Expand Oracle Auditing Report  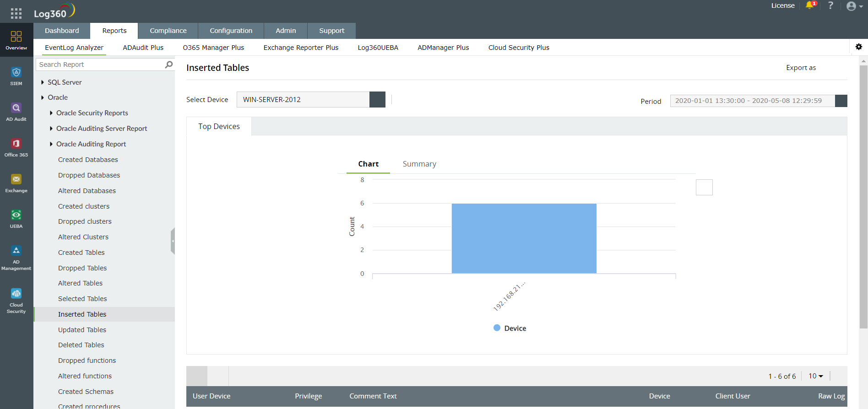[51, 144]
